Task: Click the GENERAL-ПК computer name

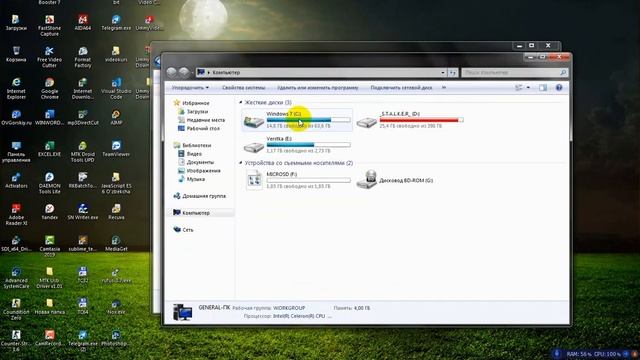Action: point(214,307)
